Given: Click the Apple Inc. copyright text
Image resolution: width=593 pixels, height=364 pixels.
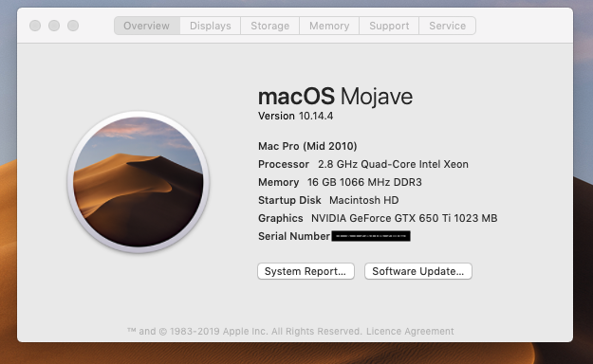Looking at the screenshot, I should tap(245, 332).
